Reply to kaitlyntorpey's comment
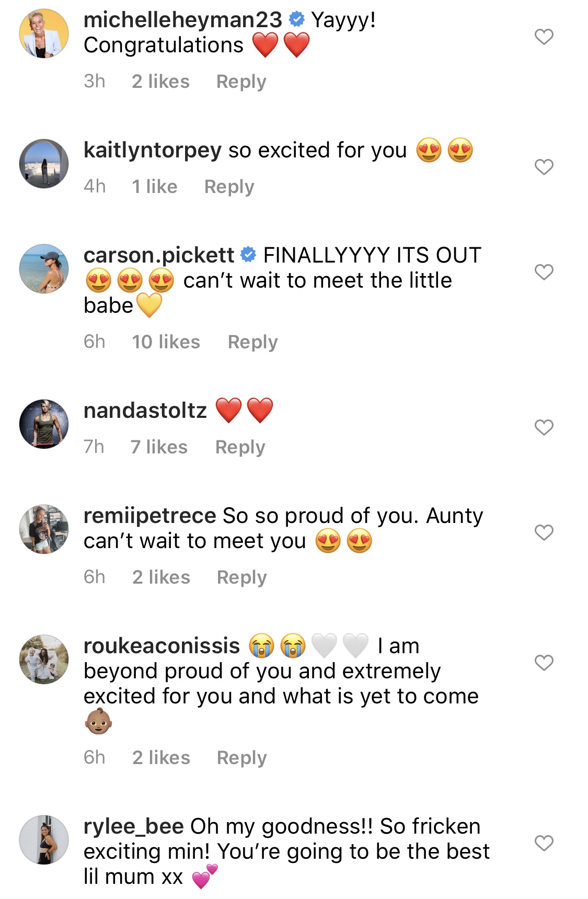 click(229, 187)
